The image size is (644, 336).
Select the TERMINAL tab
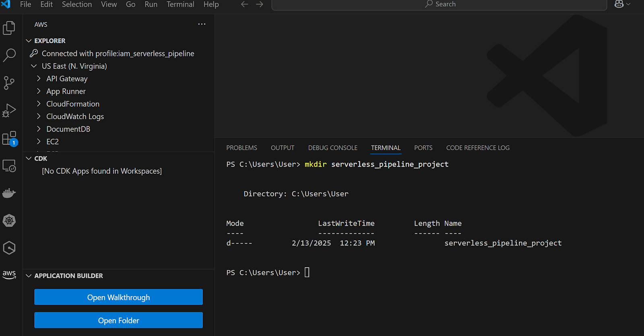[x=386, y=148]
